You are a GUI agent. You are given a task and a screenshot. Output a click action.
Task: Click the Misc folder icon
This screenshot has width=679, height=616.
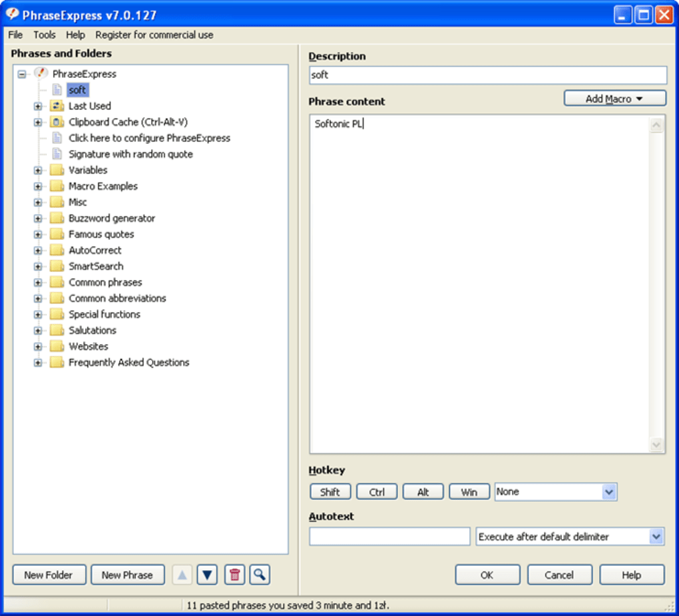[x=57, y=202]
